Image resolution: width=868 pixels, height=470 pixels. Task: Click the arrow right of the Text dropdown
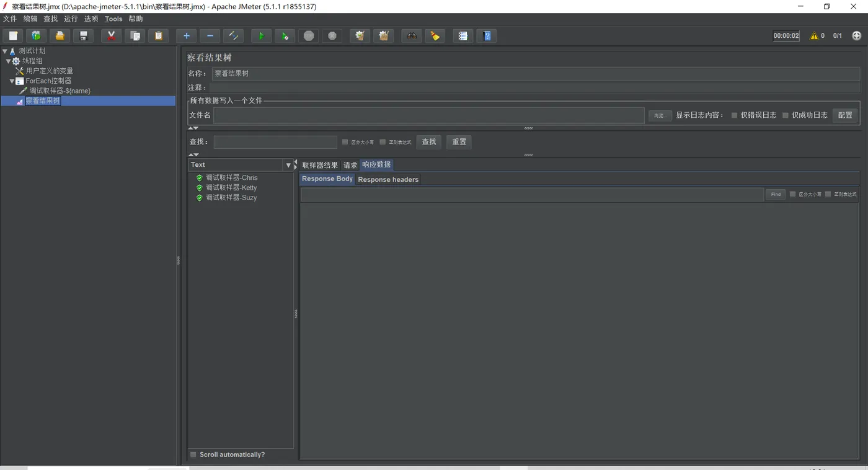pos(295,166)
